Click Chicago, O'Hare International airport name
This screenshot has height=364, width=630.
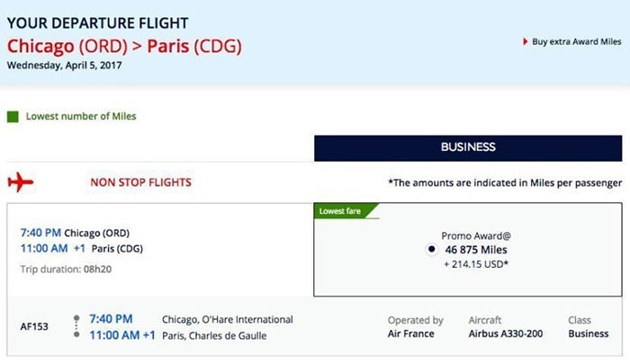tap(227, 319)
